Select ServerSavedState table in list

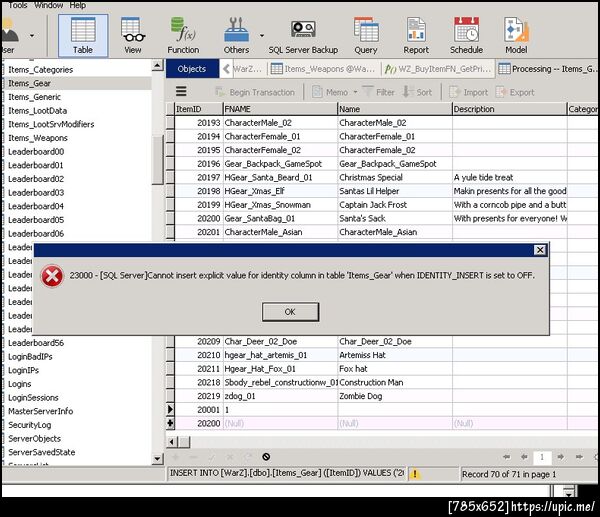42,452
